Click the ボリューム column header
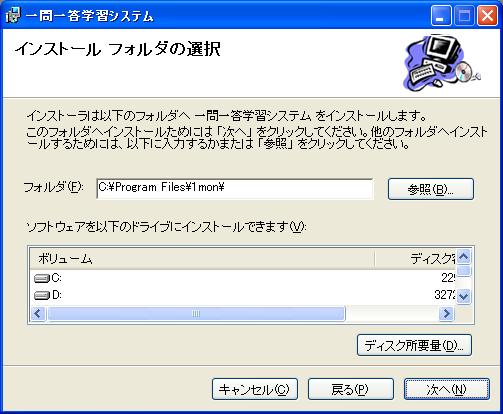Image resolution: width=503 pixels, height=414 pixels. click(x=202, y=259)
